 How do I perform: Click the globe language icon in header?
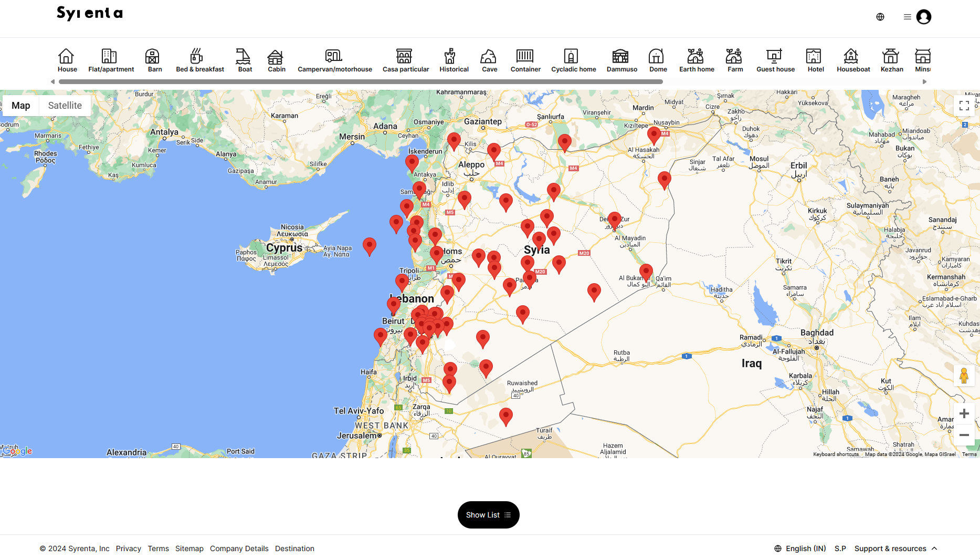[x=880, y=17]
